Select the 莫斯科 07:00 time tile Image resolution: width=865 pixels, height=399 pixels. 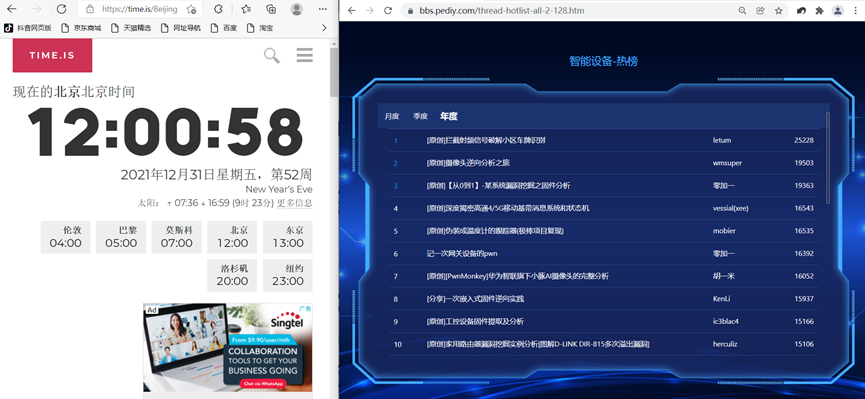click(177, 237)
